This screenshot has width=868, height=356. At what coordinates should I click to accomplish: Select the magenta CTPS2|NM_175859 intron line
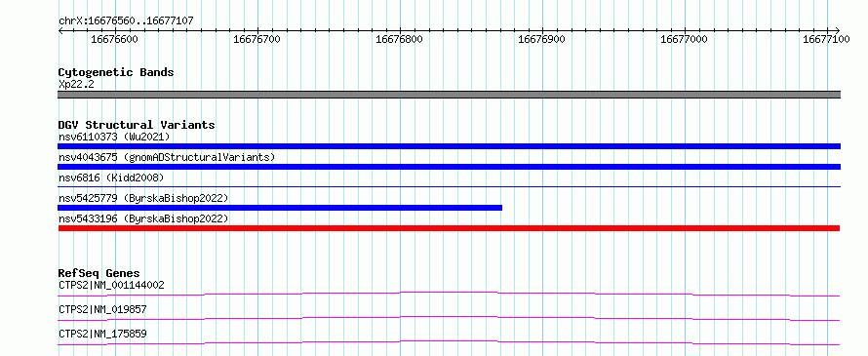click(x=449, y=342)
